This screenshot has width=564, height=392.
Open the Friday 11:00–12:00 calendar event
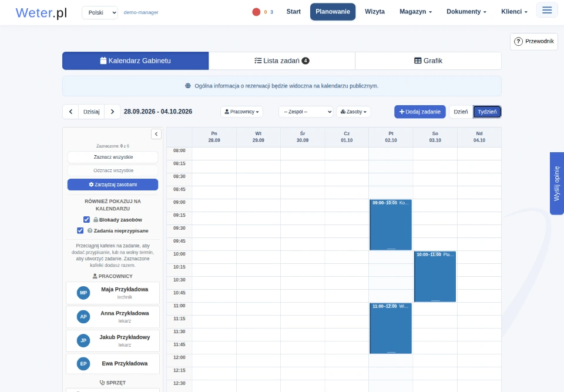click(391, 329)
